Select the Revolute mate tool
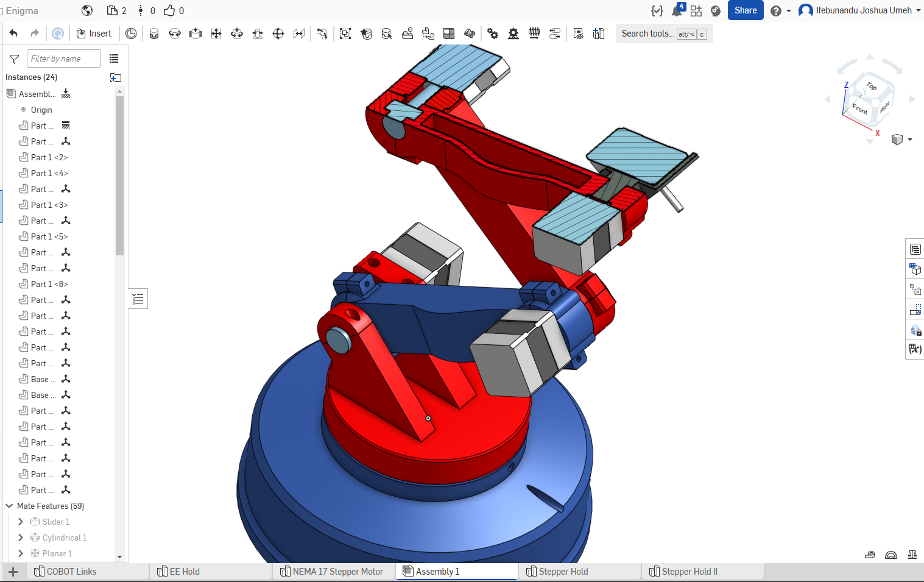 (175, 34)
